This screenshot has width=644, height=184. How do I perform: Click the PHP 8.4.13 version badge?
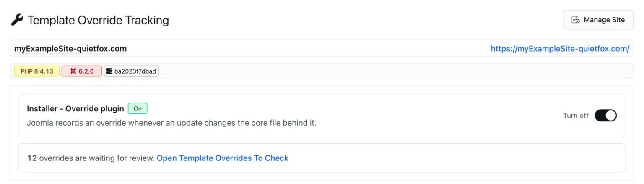click(x=37, y=71)
